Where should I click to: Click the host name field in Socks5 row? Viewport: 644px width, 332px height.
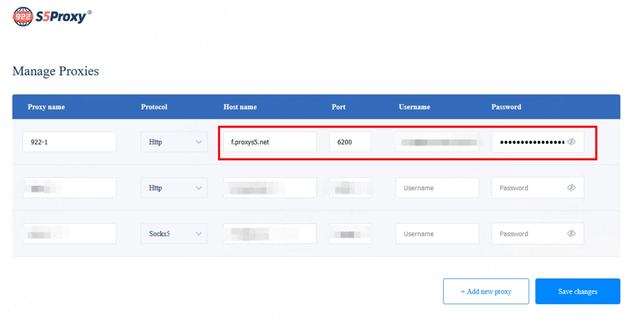(269, 233)
